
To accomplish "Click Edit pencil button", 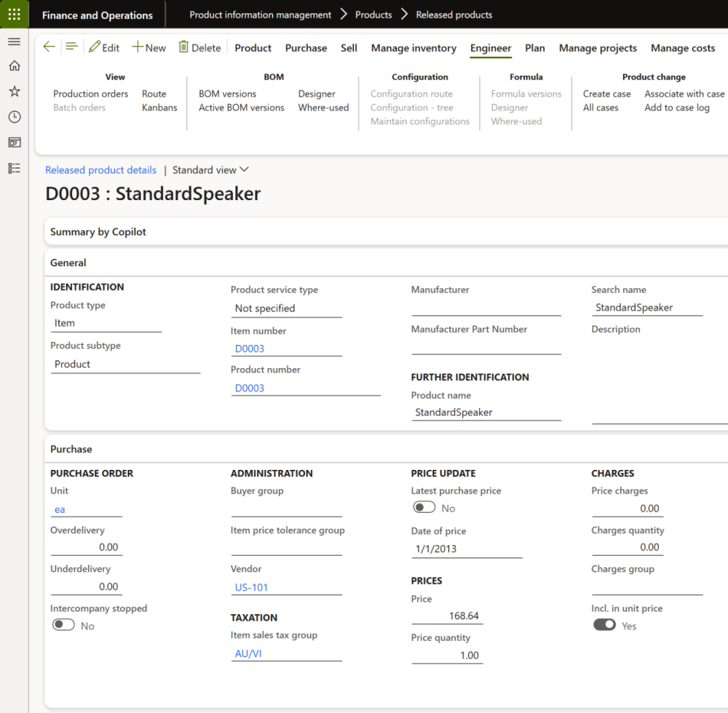I will pos(104,47).
